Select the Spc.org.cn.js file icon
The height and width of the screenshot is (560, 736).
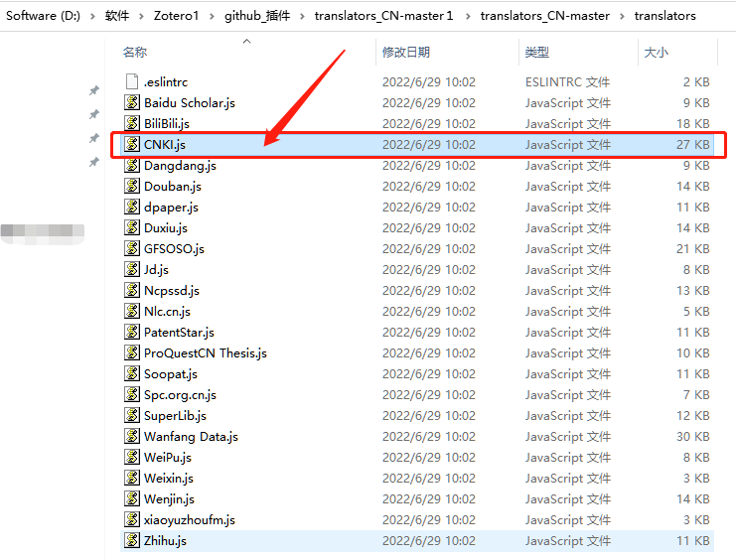click(x=132, y=394)
